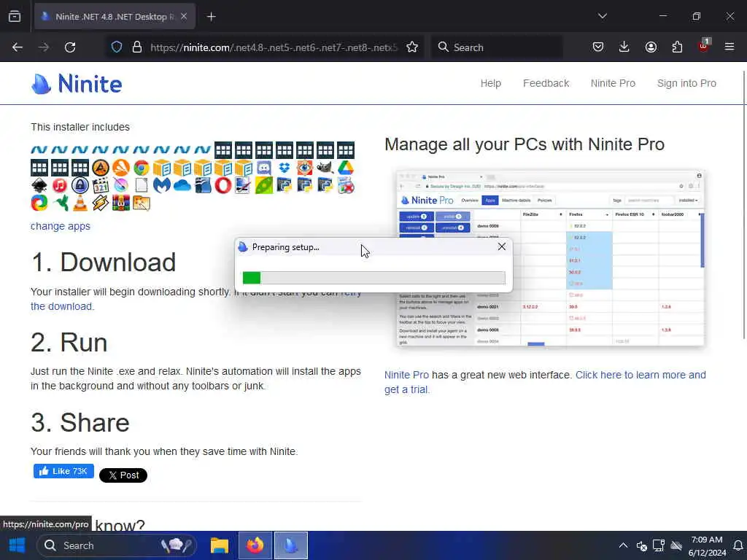Open the uBlock Origin extension icon
Viewport: 747px width, 560px height.
coord(703,46)
